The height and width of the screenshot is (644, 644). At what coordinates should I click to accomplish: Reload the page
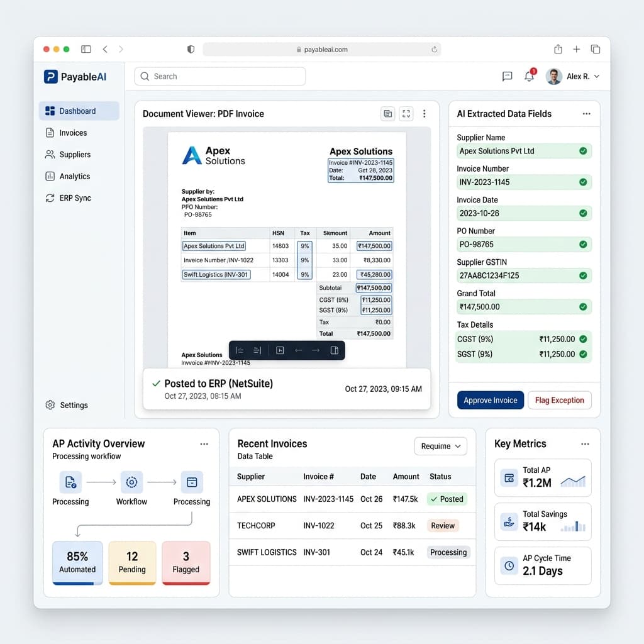tap(434, 49)
